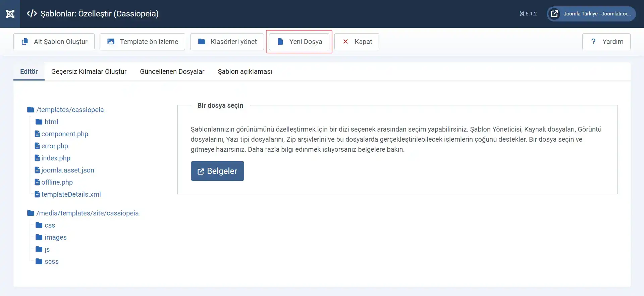Click the js folder icon
This screenshot has height=296, width=644.
tap(39, 249)
